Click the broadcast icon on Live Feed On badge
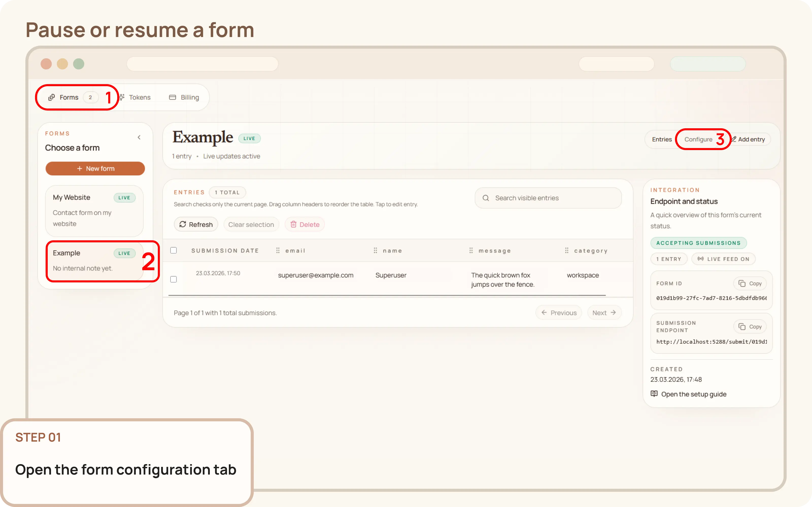The image size is (812, 507). [x=701, y=259]
